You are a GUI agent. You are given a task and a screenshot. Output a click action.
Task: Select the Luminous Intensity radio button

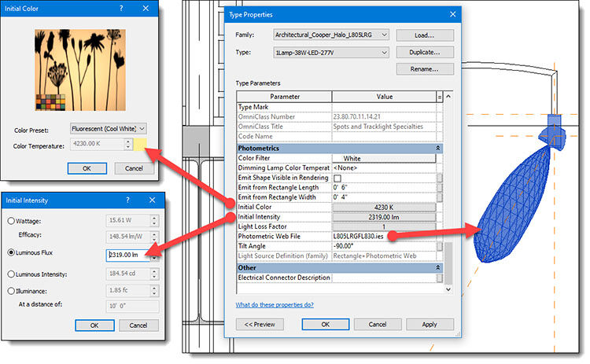coord(10,274)
